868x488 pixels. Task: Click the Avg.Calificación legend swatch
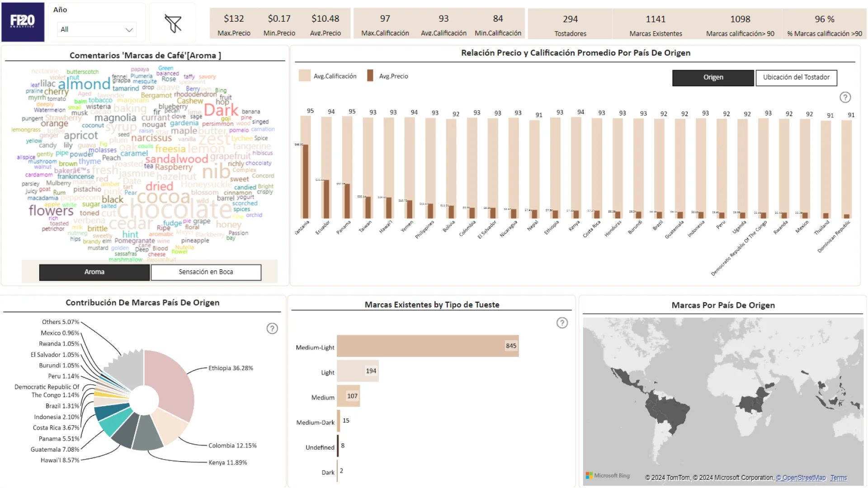[304, 76]
